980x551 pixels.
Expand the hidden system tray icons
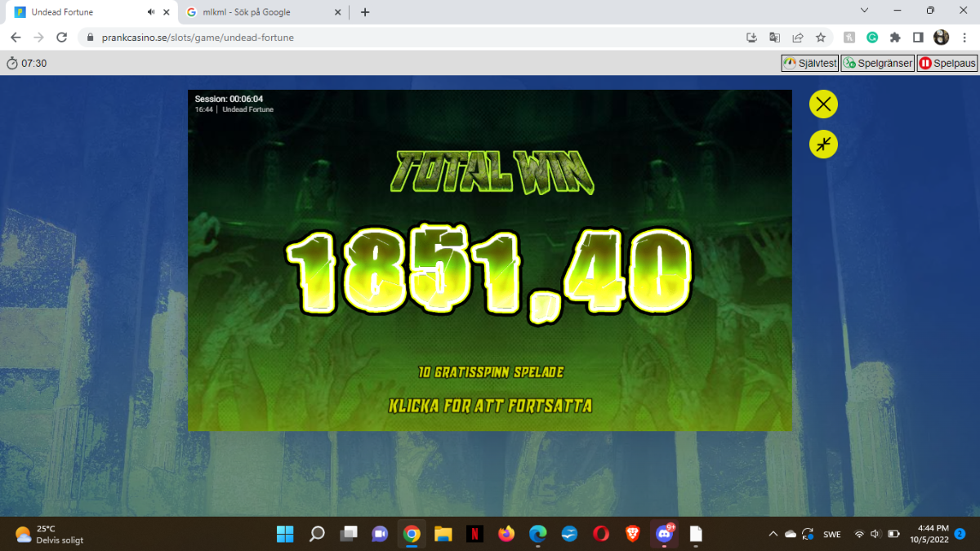pyautogui.click(x=773, y=534)
